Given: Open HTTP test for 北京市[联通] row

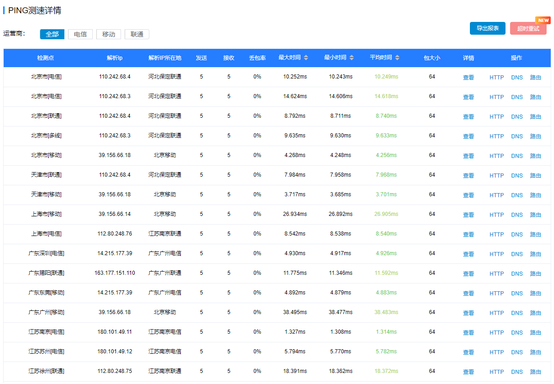Looking at the screenshot, I should (x=496, y=117).
